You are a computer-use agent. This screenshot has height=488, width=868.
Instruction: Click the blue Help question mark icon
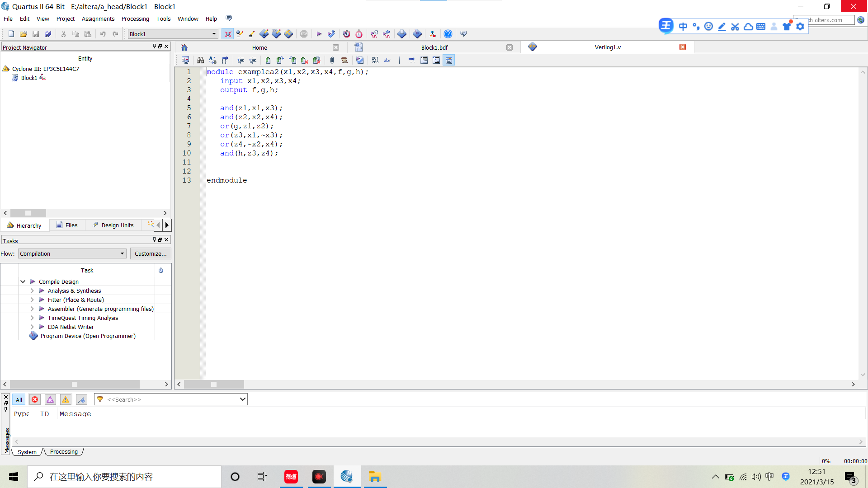point(448,34)
